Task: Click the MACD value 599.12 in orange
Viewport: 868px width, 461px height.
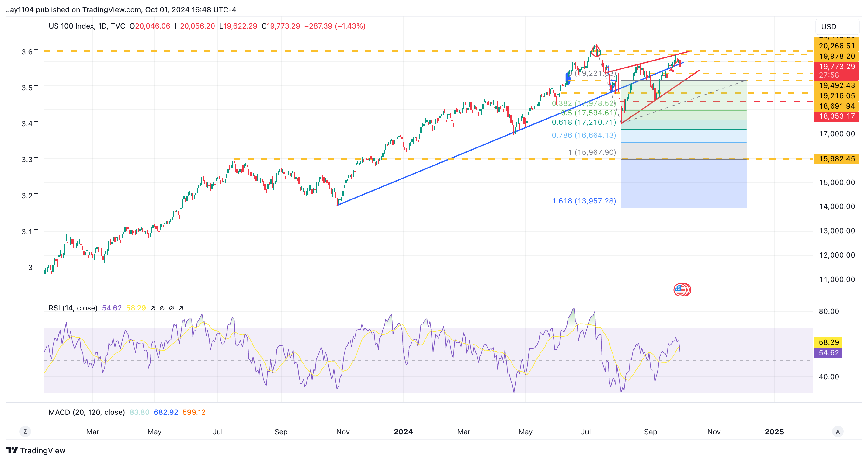Action: 194,412
